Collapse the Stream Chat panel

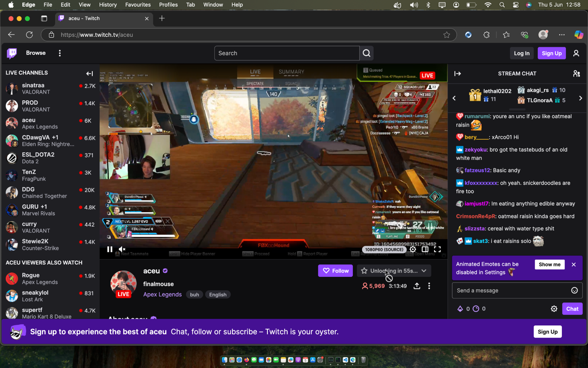pos(458,74)
